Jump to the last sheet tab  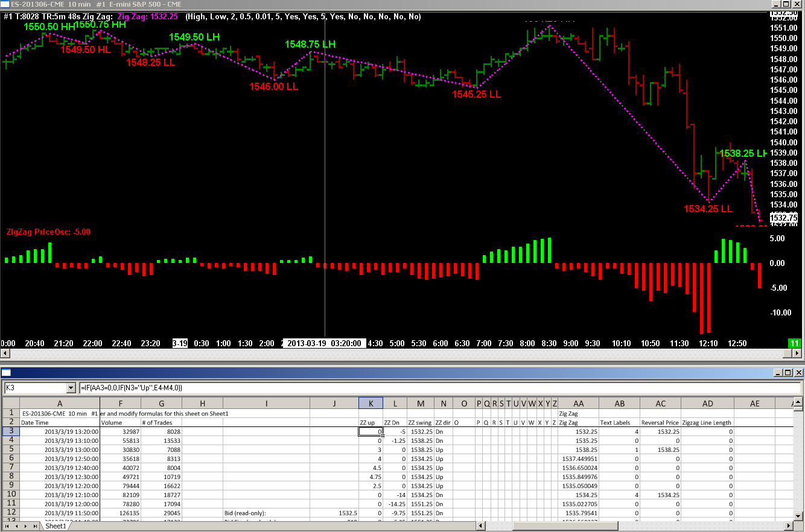(34, 526)
